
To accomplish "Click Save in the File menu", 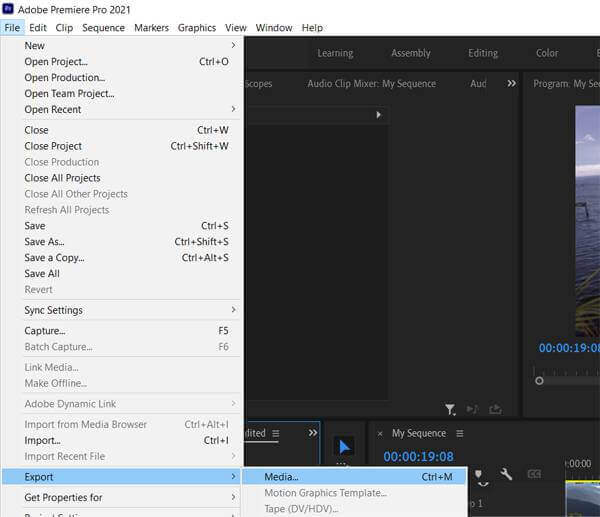I will [x=122, y=226].
